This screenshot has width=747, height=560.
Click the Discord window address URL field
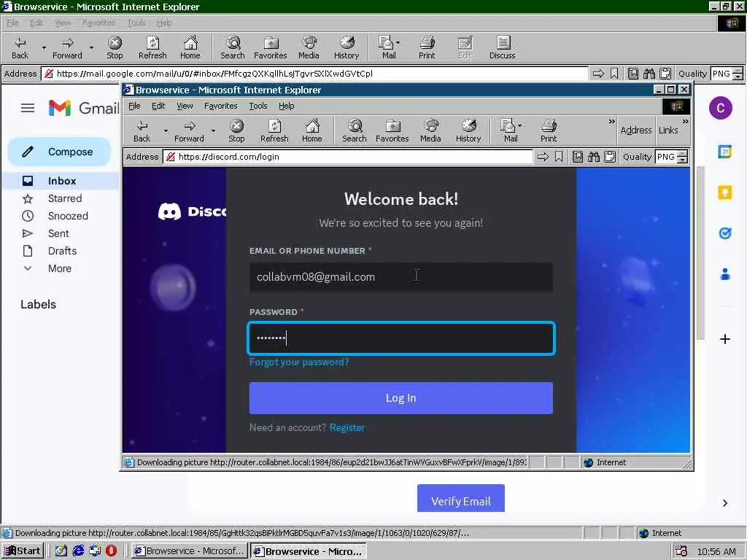click(348, 157)
